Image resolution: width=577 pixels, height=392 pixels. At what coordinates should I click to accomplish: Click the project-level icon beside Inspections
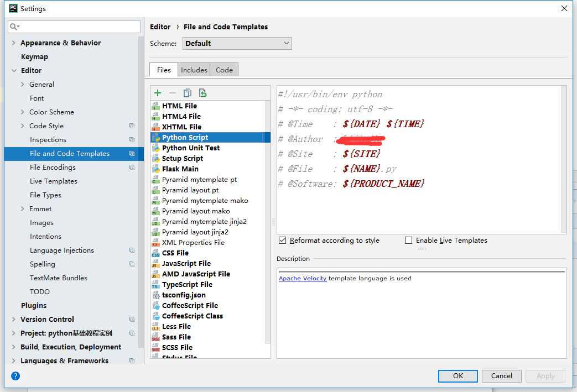(132, 140)
